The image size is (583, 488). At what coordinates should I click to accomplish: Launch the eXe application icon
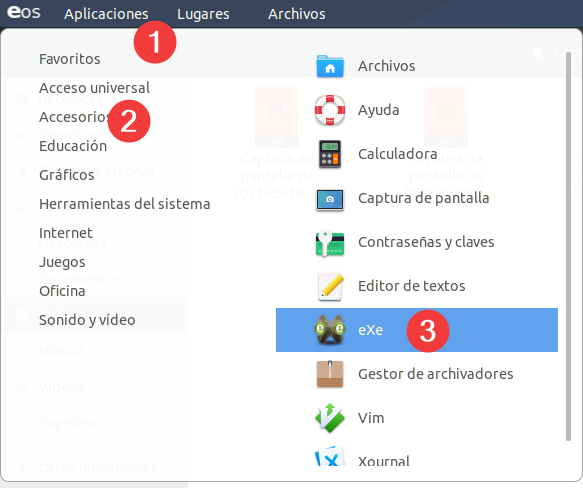click(x=330, y=330)
